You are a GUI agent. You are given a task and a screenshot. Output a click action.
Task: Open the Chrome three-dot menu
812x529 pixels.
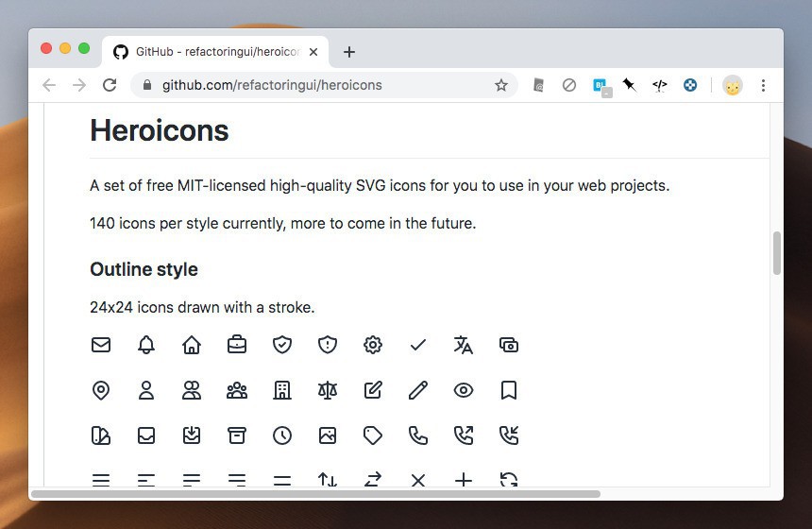click(763, 85)
